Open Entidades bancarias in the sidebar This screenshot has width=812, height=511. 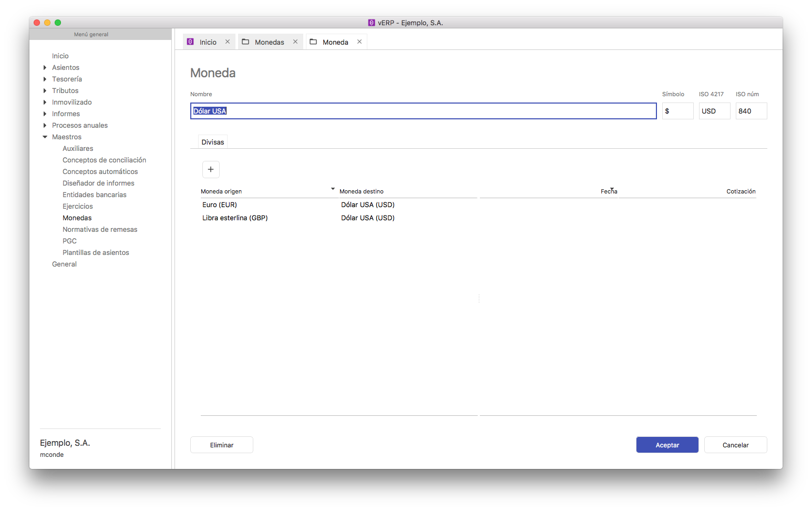click(x=95, y=195)
